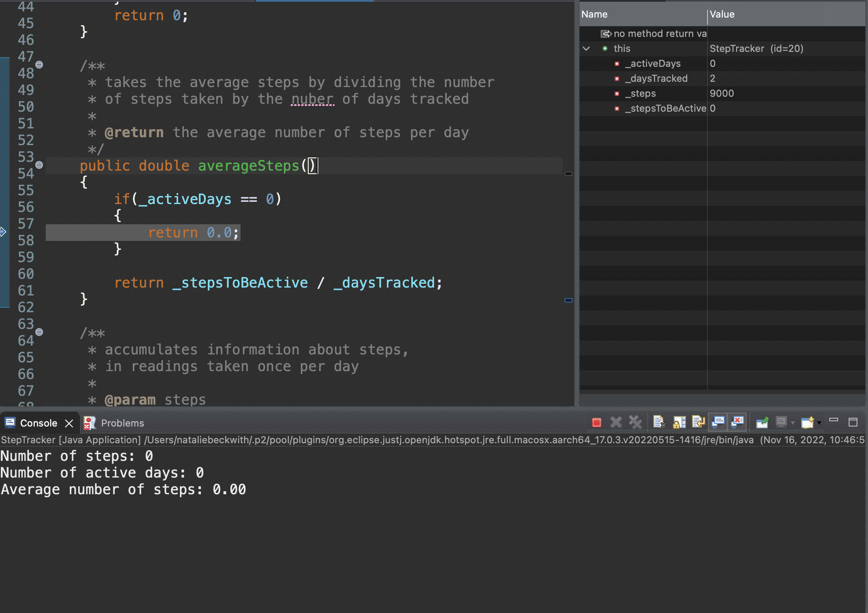868x613 pixels.
Task: Toggle Show Console on standard output
Action: 718,423
